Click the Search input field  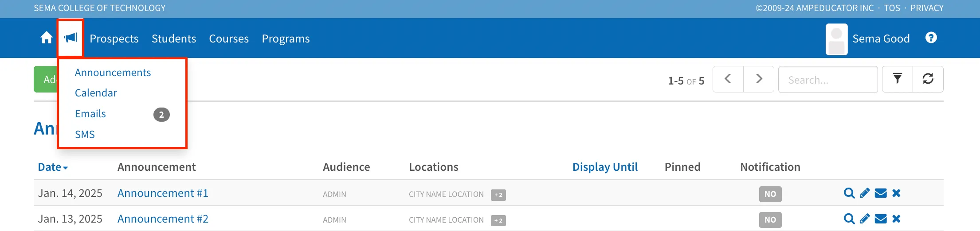(x=828, y=80)
